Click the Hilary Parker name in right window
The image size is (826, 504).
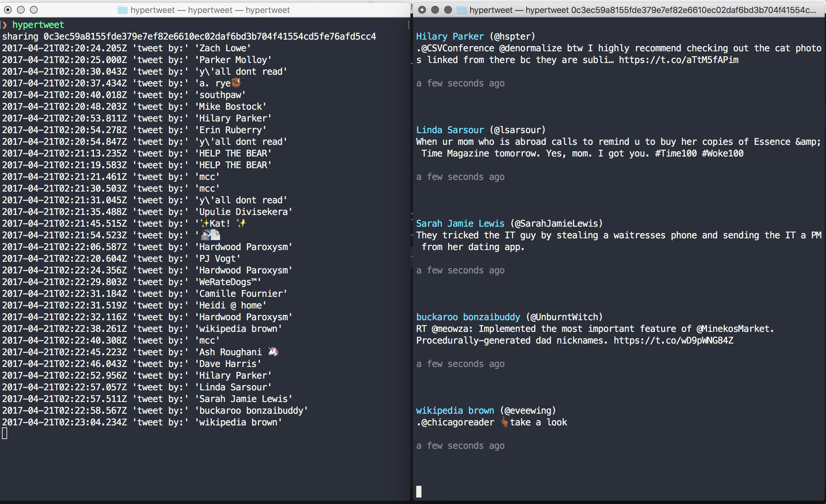pos(450,36)
